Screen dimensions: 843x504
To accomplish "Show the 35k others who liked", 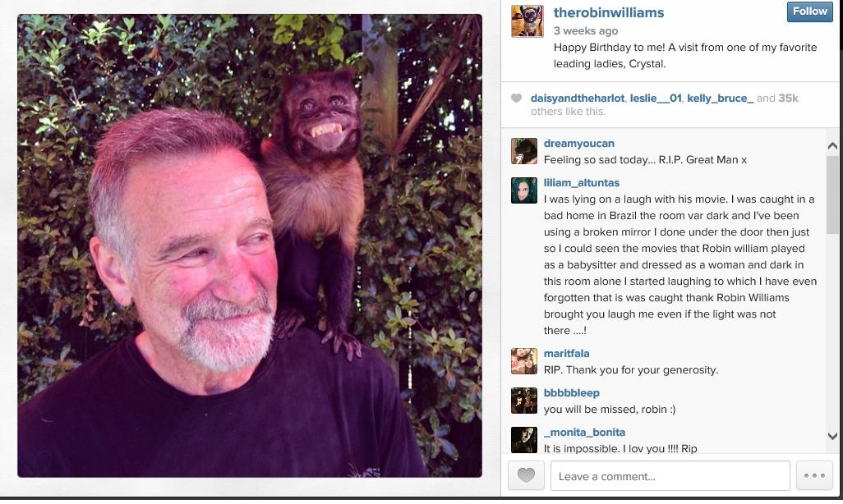I will point(788,99).
